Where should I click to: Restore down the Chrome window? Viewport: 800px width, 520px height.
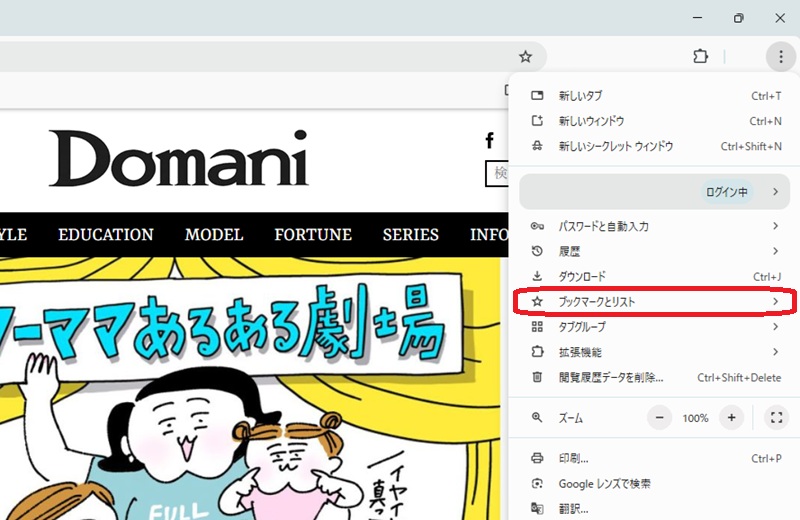click(x=738, y=18)
